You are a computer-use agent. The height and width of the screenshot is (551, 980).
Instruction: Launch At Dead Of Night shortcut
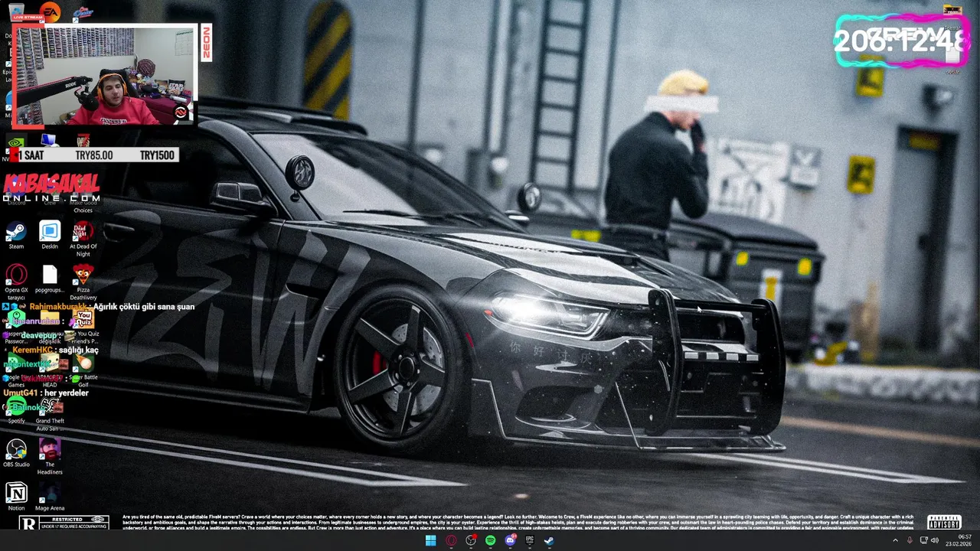[83, 239]
